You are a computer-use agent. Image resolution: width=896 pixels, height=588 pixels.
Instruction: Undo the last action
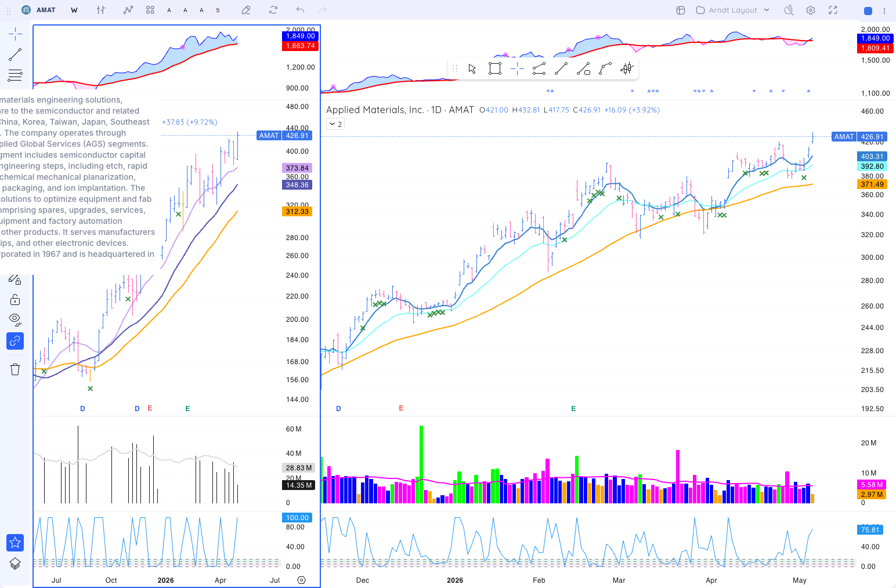coord(300,10)
